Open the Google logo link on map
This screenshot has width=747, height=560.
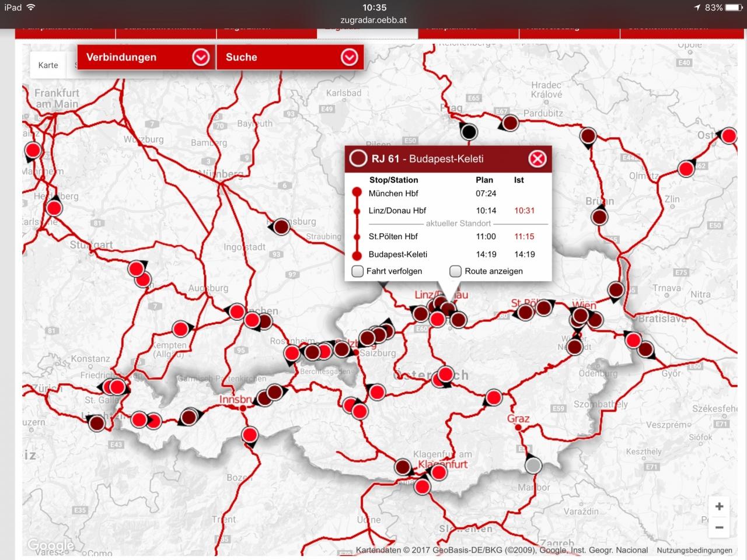(x=51, y=546)
